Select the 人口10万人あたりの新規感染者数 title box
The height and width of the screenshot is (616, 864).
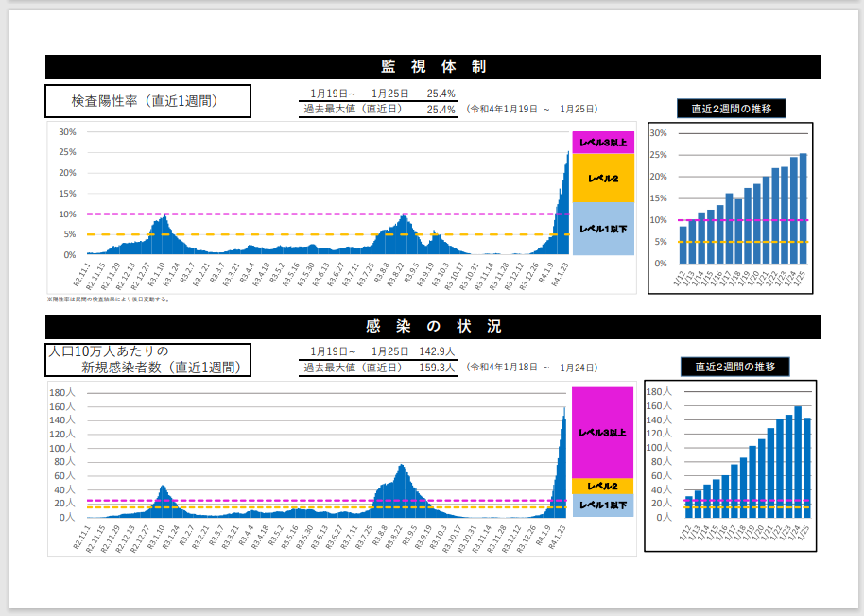coord(148,359)
